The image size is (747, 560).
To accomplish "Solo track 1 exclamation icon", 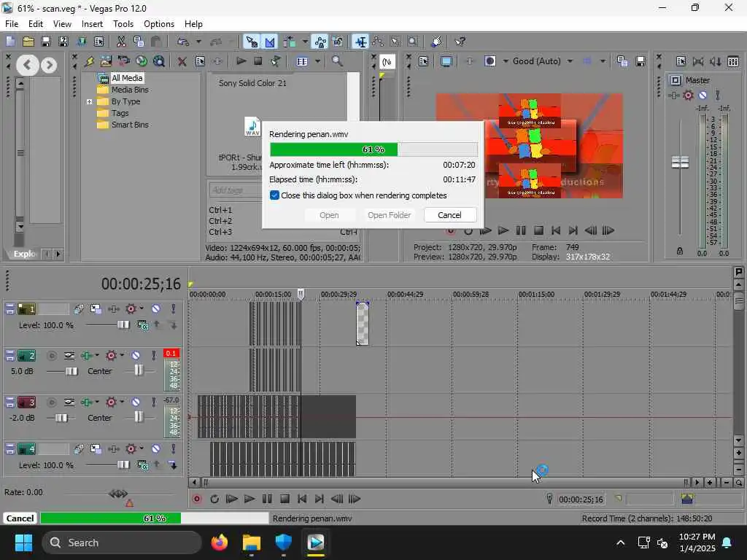I will tap(174, 309).
